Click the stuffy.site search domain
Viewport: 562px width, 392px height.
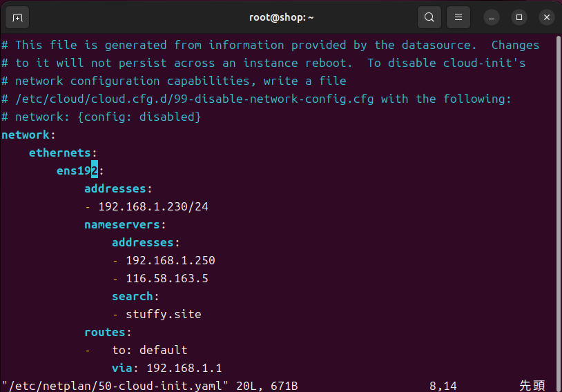(164, 314)
